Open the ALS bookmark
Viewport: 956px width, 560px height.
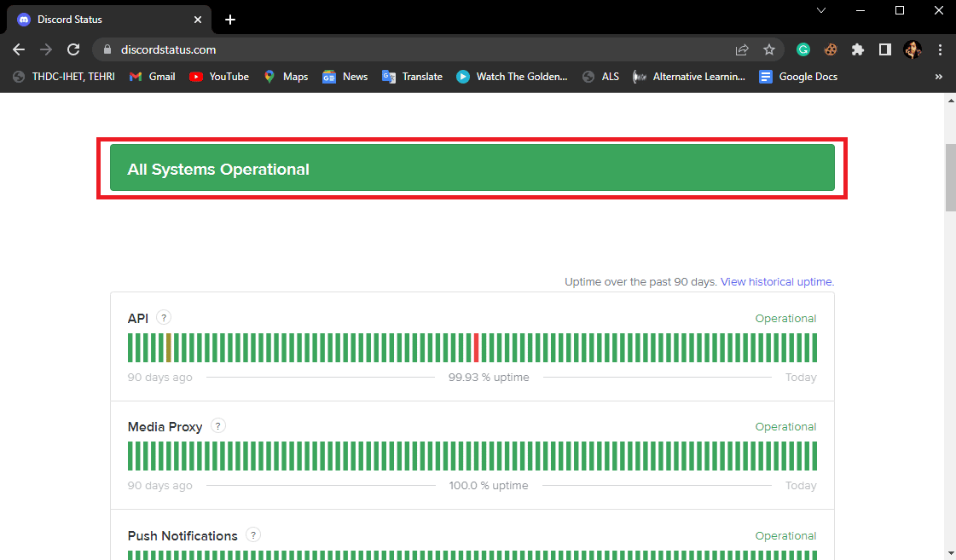601,77
